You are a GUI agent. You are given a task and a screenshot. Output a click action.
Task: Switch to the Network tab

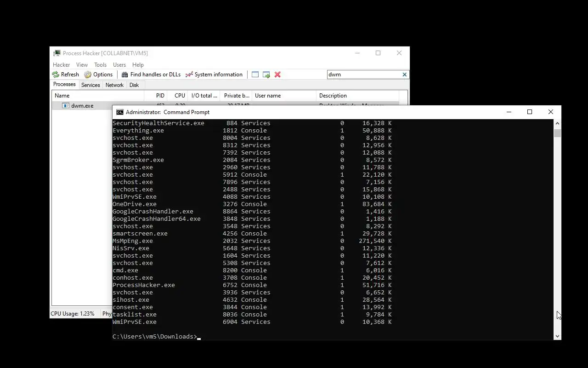[x=114, y=85]
